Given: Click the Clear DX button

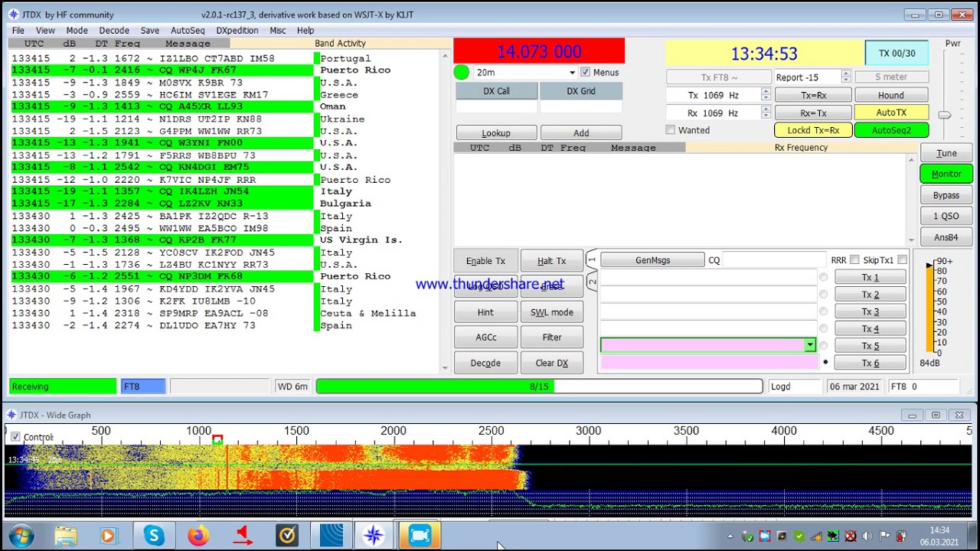Looking at the screenshot, I should tap(551, 363).
